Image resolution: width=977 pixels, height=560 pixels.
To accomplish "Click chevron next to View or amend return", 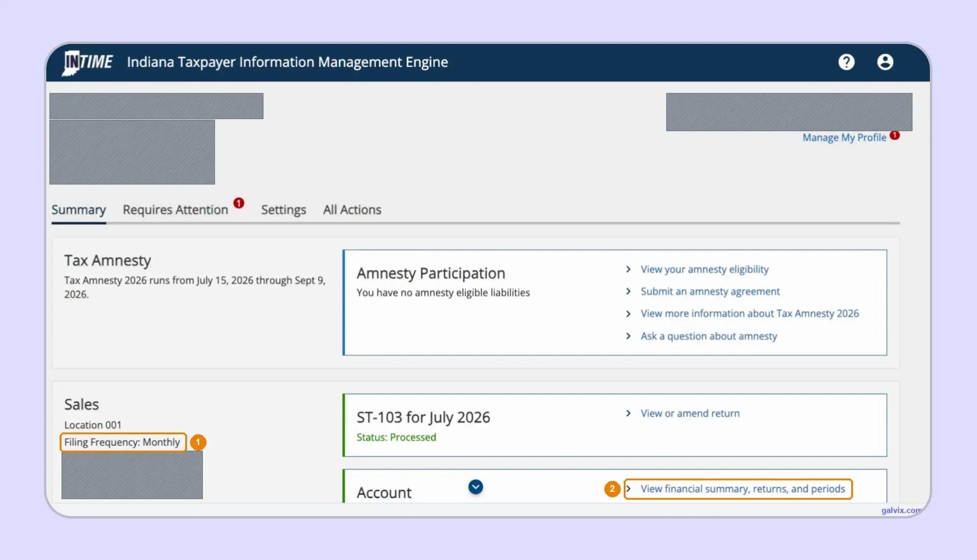I will pos(628,413).
